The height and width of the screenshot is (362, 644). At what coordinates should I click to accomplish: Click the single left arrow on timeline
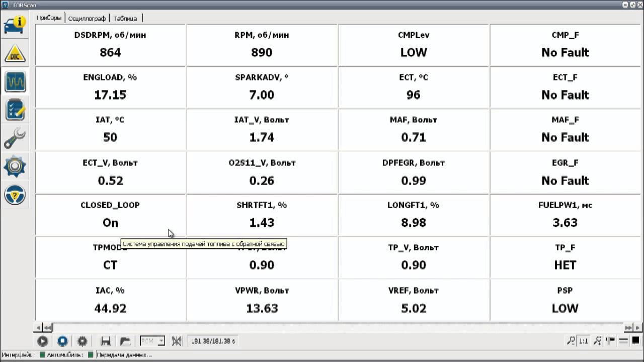pos(39,327)
